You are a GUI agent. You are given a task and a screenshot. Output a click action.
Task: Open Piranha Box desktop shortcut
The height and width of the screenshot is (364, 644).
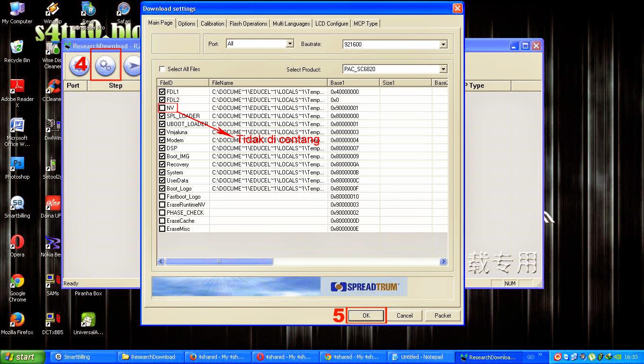tap(88, 293)
